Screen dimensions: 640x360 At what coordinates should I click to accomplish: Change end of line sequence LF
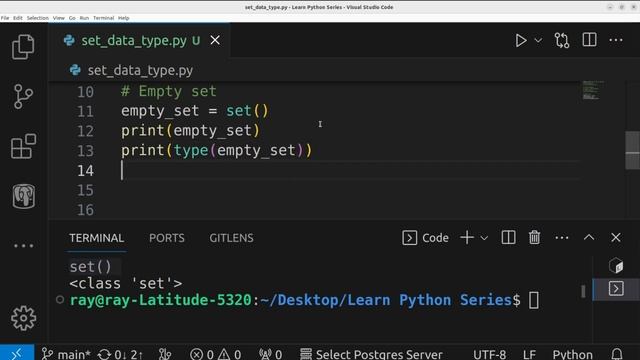[x=529, y=354]
